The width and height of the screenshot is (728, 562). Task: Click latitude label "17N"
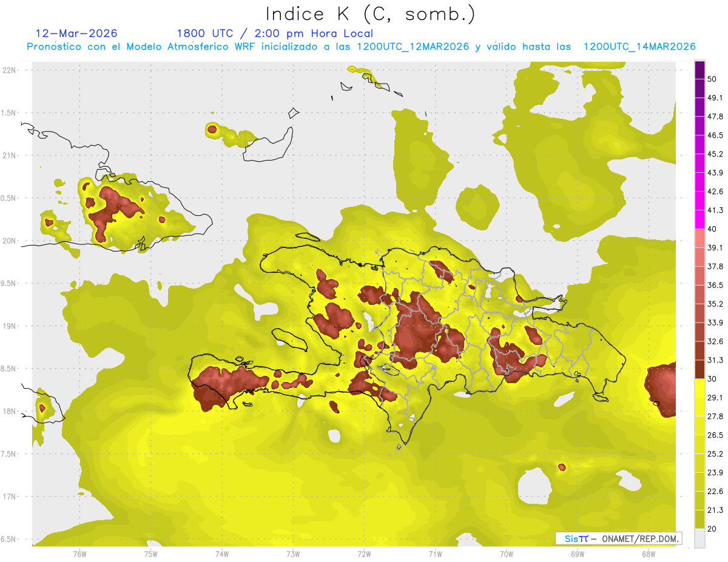coord(9,497)
